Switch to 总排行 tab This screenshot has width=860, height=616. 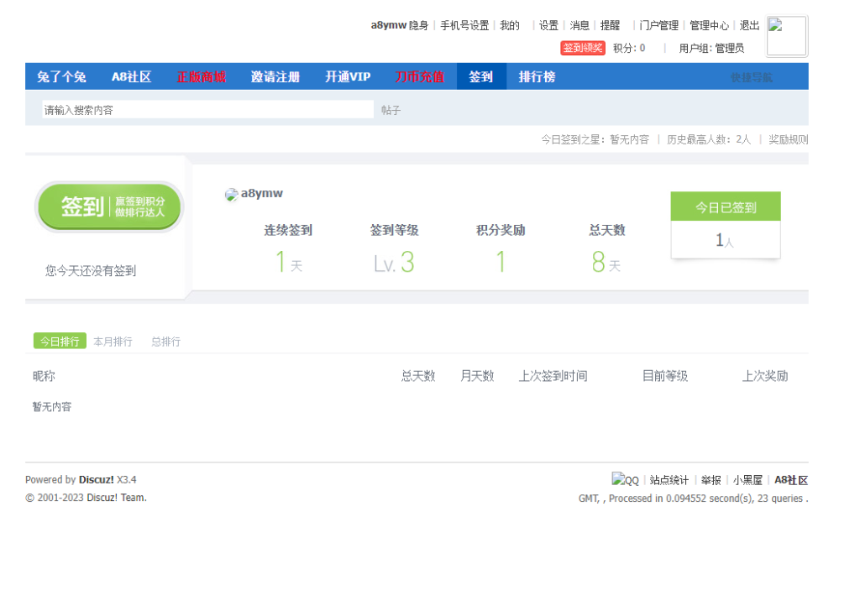coord(165,342)
